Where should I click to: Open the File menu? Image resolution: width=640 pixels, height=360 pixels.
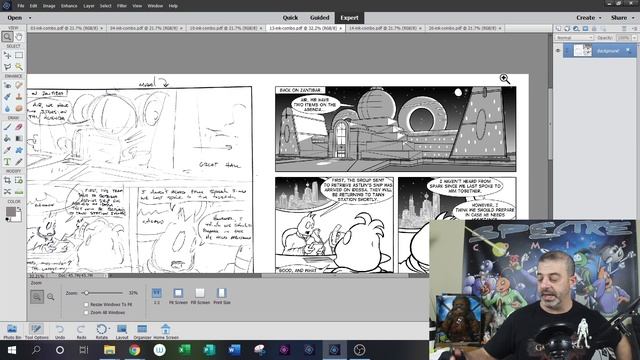pyautogui.click(x=20, y=6)
